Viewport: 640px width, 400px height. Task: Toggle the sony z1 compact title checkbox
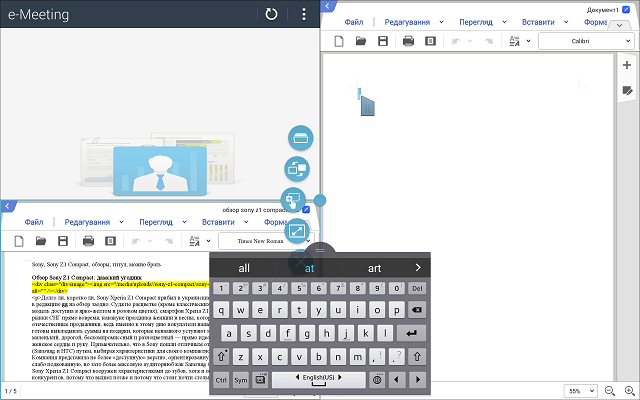click(306, 209)
